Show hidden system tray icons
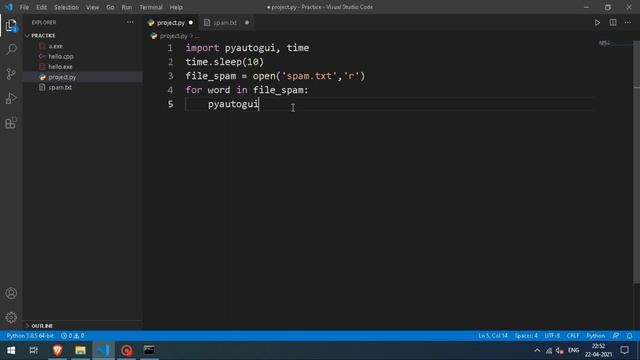 tap(537, 351)
